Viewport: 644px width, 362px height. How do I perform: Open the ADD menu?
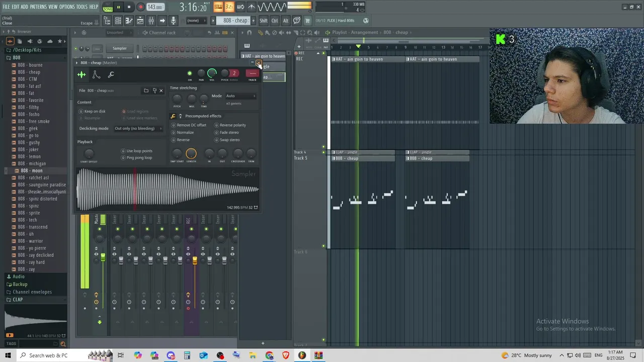pyautogui.click(x=24, y=7)
